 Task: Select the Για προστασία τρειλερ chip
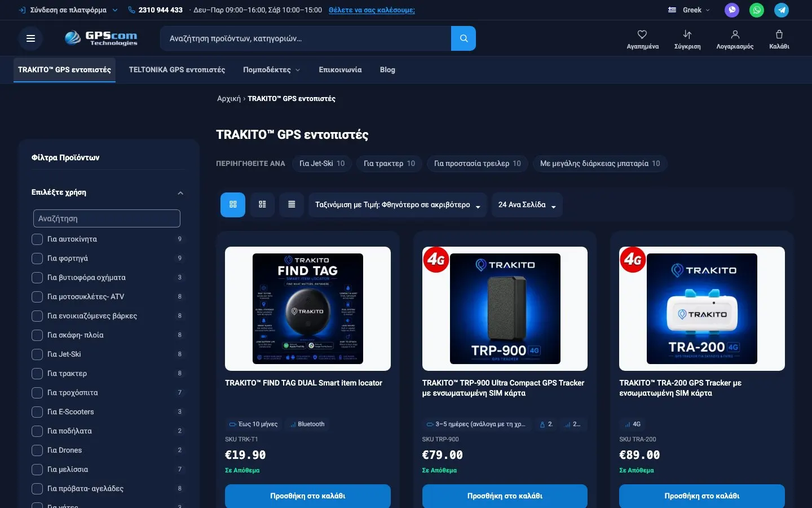click(478, 164)
